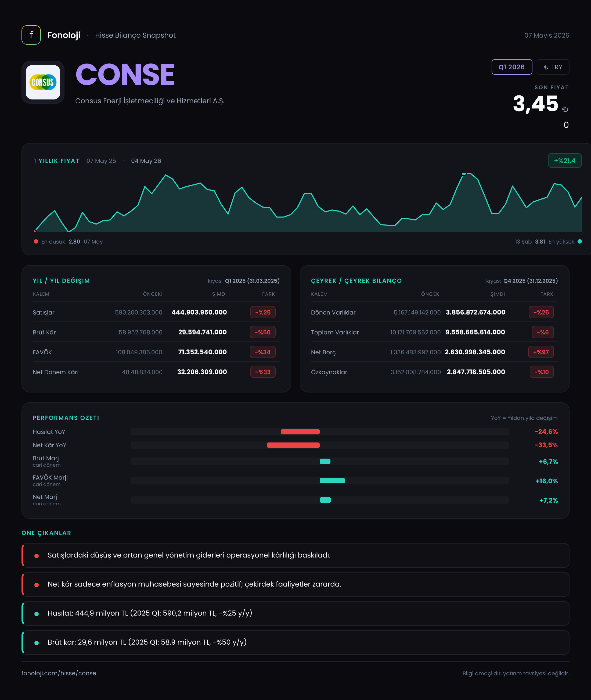Click previous value 3.162.008.784.000
Image resolution: width=591 pixels, height=700 pixels.
tap(416, 372)
